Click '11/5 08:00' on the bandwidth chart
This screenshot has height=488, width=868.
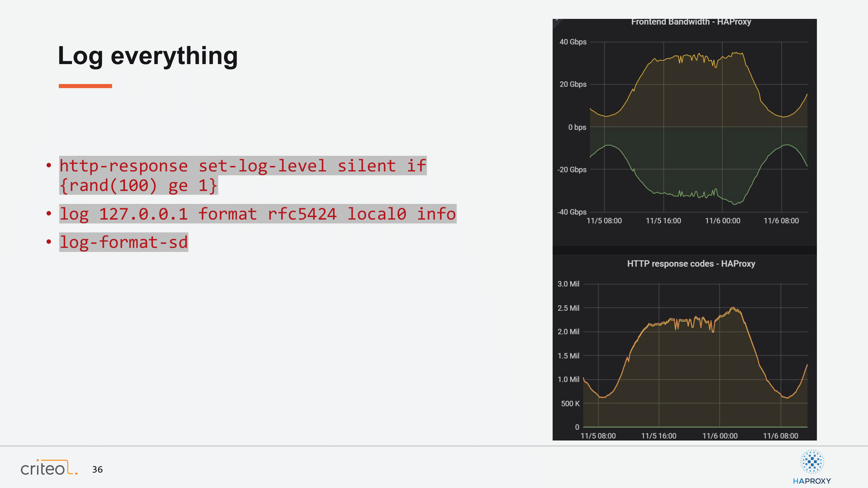click(x=604, y=221)
